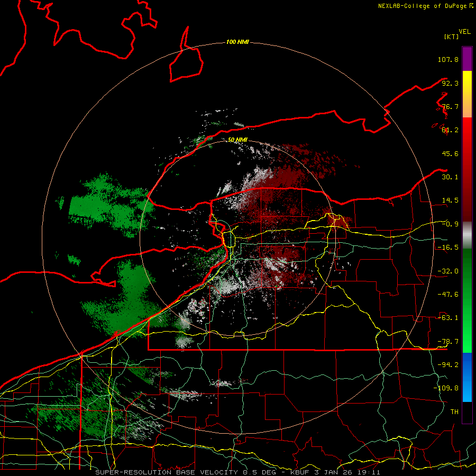Select the 61.2 scale value

click(450, 130)
